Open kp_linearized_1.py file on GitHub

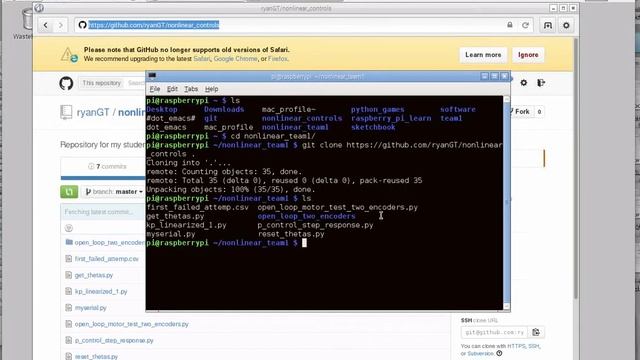coord(101,291)
